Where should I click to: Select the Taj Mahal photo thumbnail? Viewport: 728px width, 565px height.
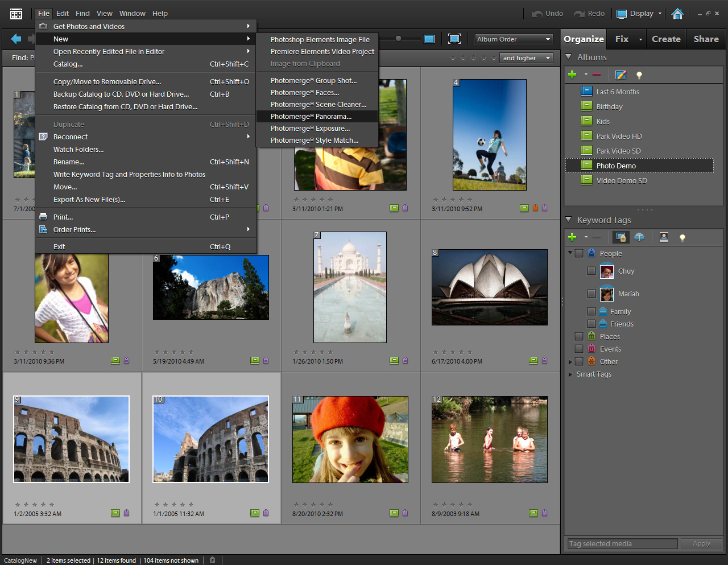(x=350, y=287)
